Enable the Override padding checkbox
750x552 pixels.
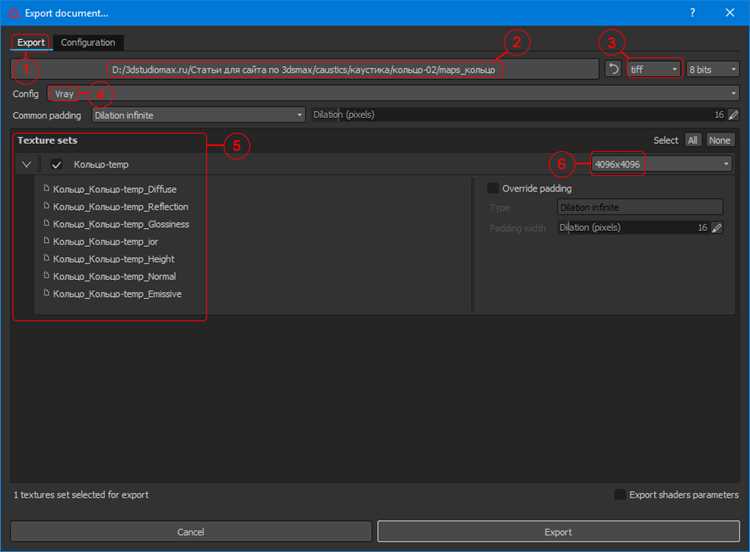[493, 188]
